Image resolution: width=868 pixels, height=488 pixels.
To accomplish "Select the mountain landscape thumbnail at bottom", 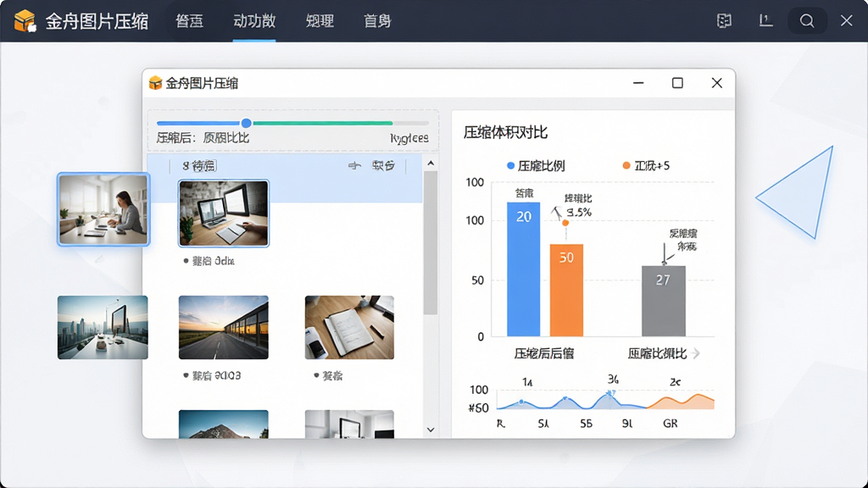I will (x=224, y=424).
